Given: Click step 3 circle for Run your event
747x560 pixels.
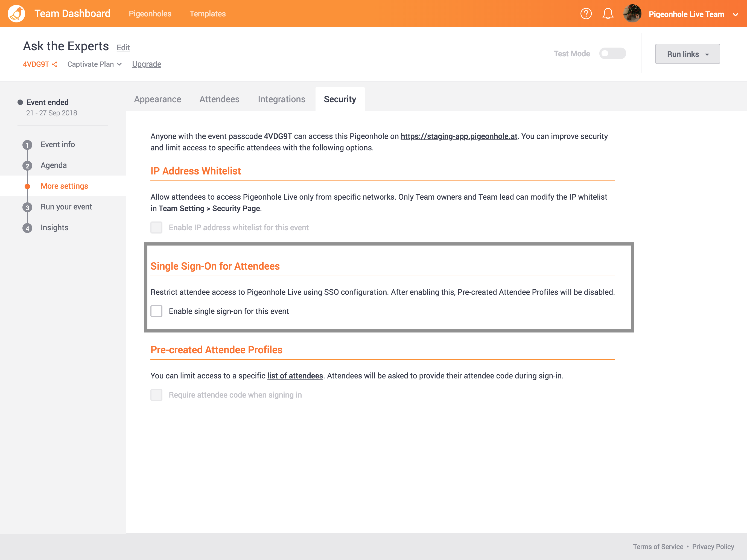Looking at the screenshot, I should (x=27, y=207).
